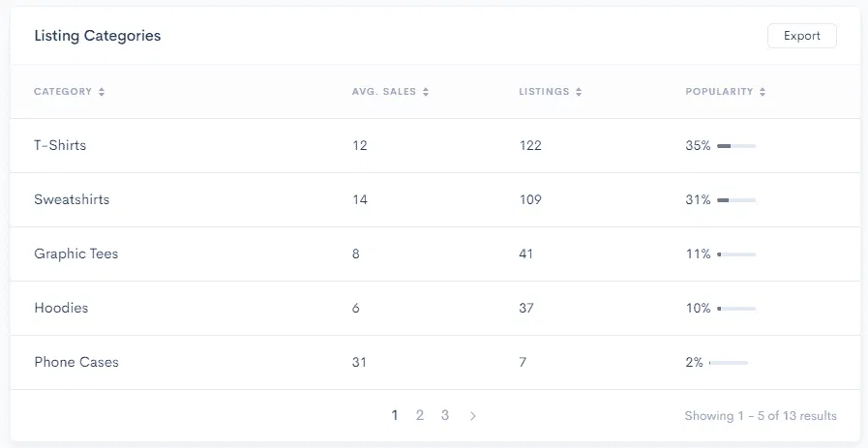Jump to page 3 of results
This screenshot has height=448, width=868.
pyautogui.click(x=445, y=415)
